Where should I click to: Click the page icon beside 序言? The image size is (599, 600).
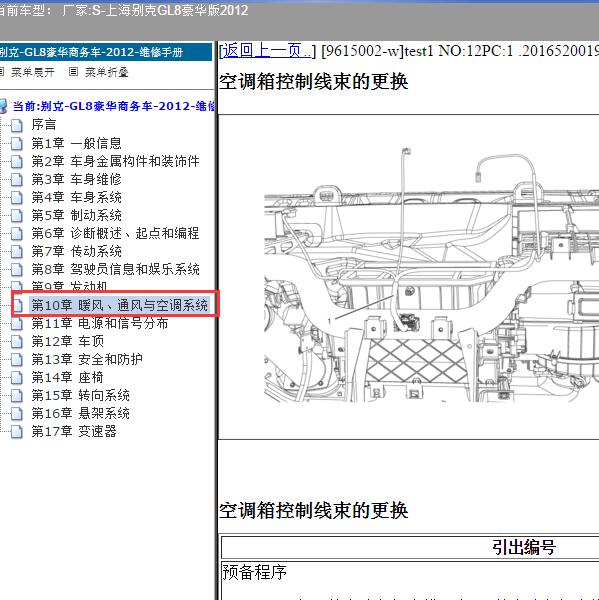click(x=16, y=125)
